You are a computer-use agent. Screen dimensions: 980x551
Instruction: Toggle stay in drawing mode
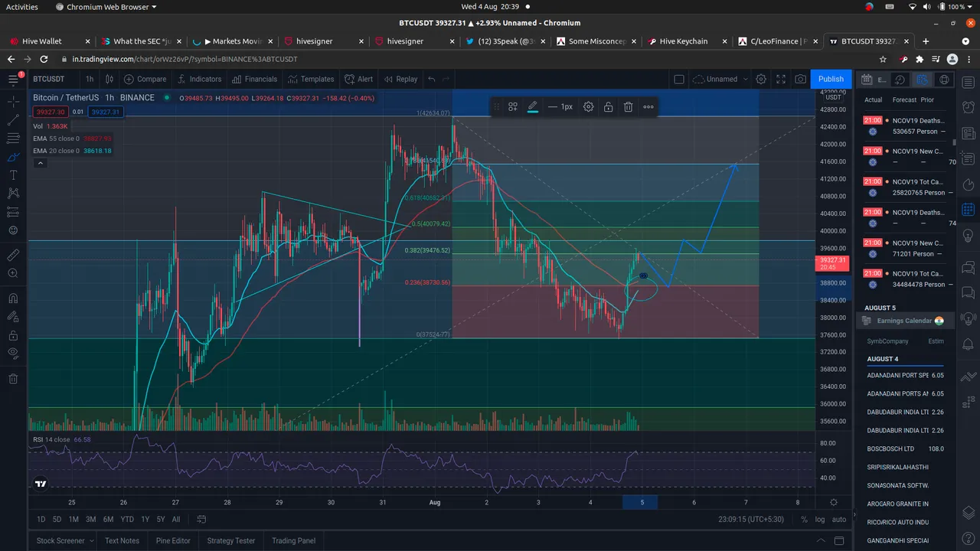click(x=13, y=317)
